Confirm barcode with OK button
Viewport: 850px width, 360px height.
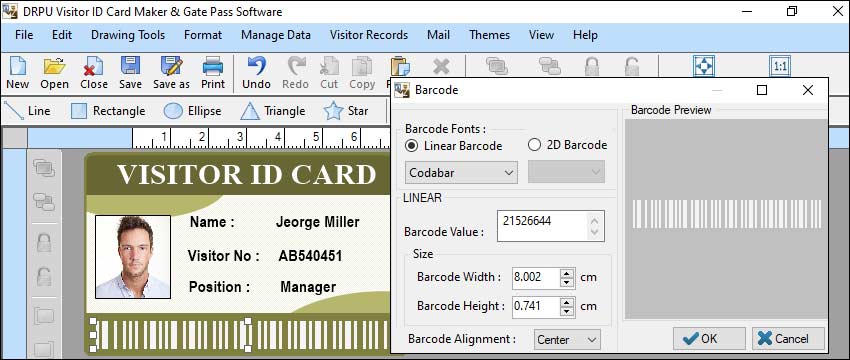click(x=709, y=339)
